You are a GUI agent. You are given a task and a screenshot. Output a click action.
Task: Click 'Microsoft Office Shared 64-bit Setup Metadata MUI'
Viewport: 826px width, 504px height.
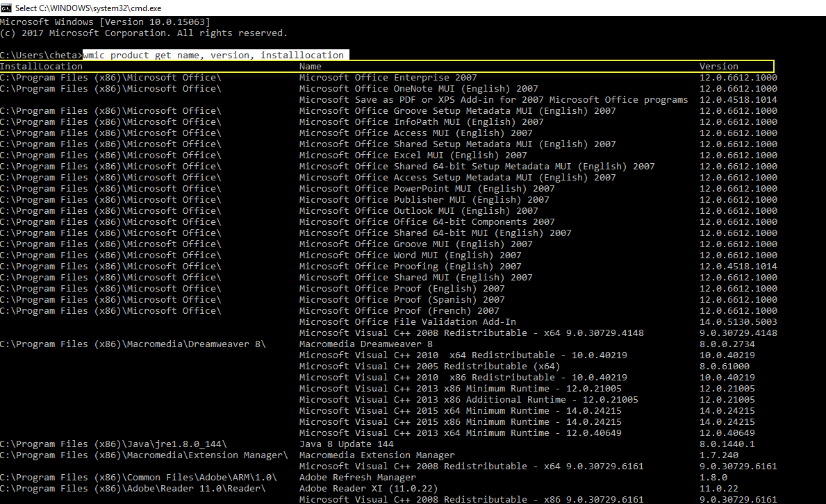click(x=477, y=166)
